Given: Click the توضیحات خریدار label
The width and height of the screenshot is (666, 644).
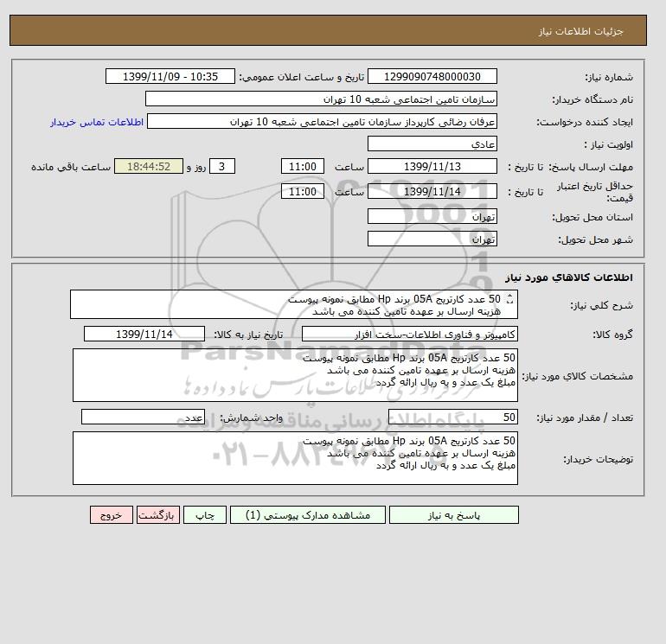Looking at the screenshot, I should tap(598, 459).
